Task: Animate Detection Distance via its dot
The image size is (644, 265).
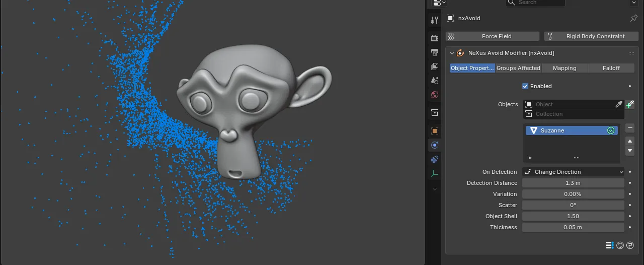Action: [x=630, y=183]
